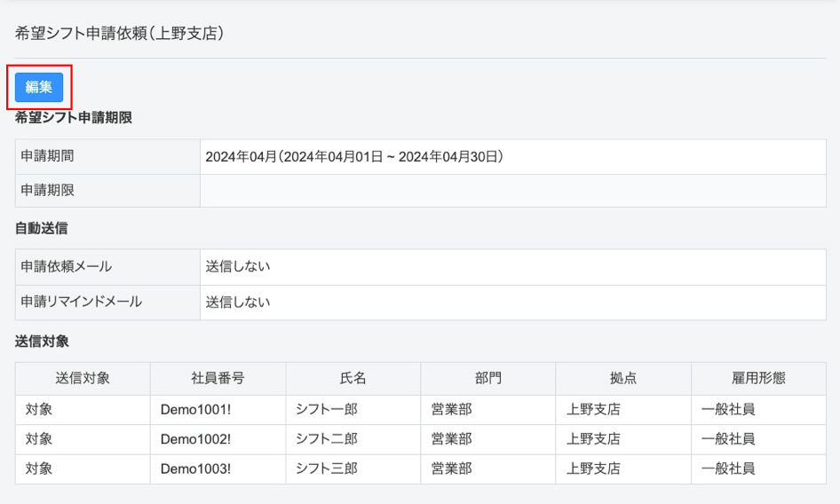Click the empty 申請期限 value cell
Image resolution: width=840 pixels, height=504 pixels.
point(512,191)
